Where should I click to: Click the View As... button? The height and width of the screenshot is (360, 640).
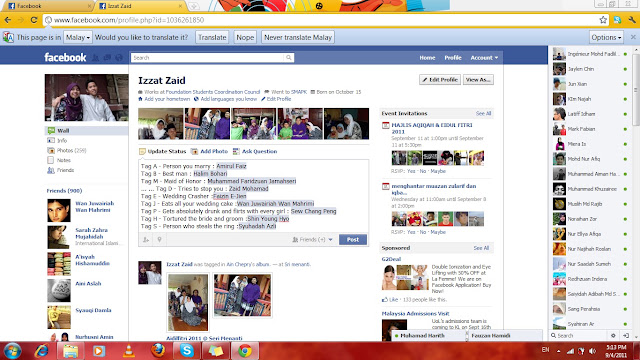(x=478, y=80)
